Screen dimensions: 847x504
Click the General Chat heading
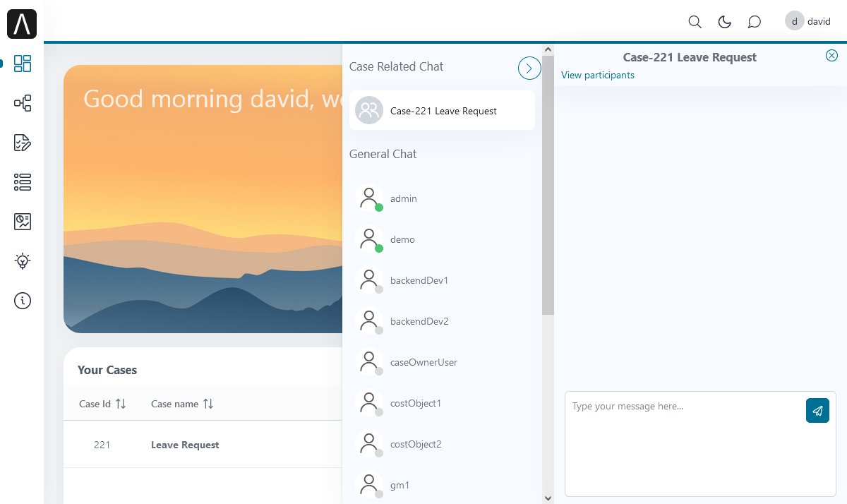point(383,154)
